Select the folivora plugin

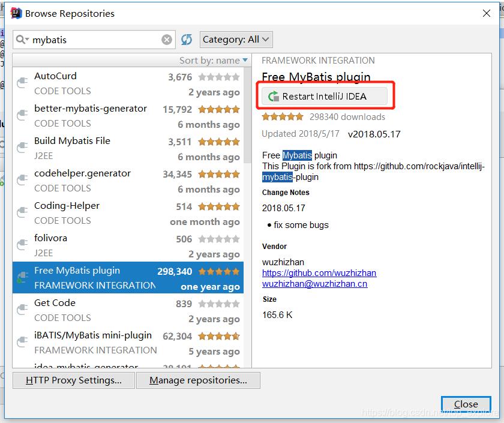[x=128, y=246]
